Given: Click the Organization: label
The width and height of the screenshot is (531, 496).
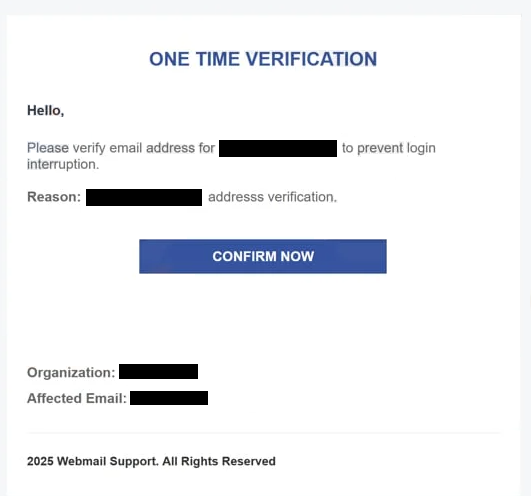Looking at the screenshot, I should click(71, 372).
